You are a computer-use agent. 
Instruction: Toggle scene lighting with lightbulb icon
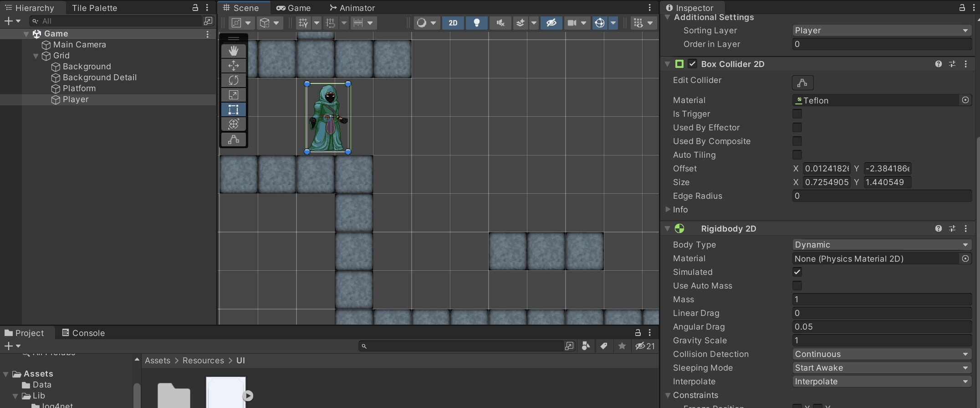(476, 23)
